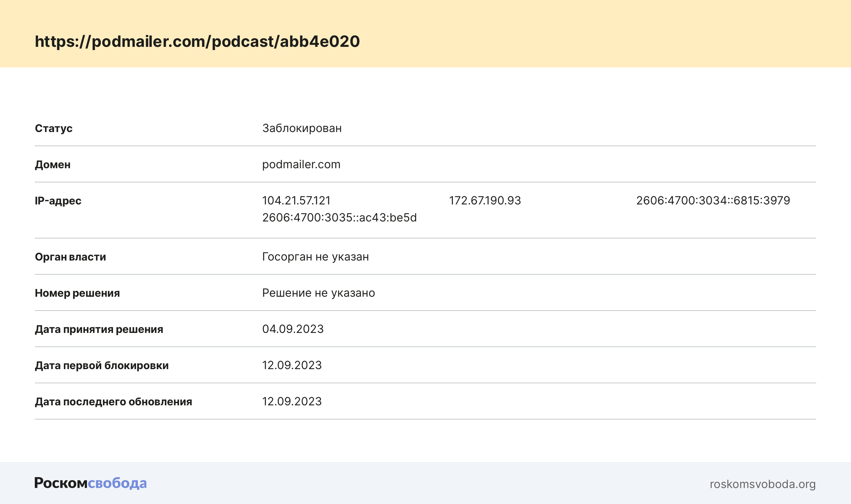851x504 pixels.
Task: Open the roskomsvoboda.org link
Action: pos(762,484)
